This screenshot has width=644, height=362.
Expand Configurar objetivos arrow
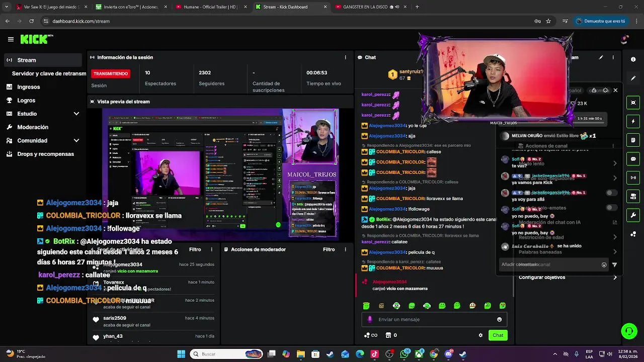[615, 278]
